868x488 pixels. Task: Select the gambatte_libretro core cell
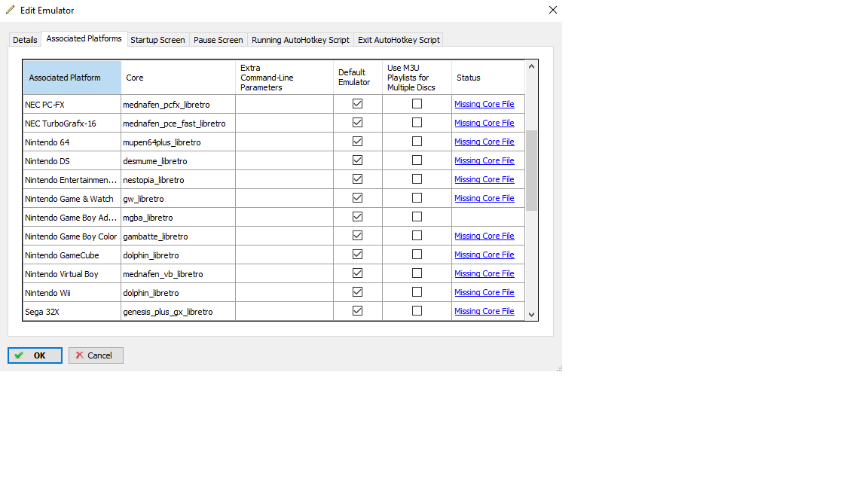tap(179, 236)
